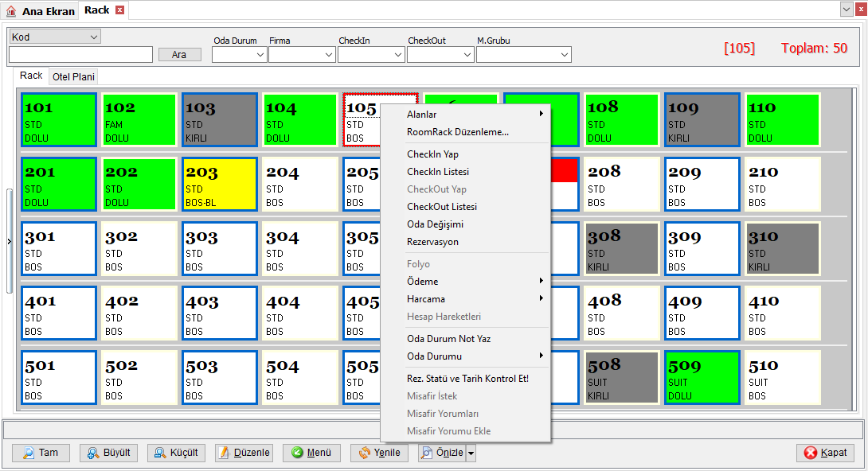
Task: Select room 110 tile
Action: pos(783,120)
